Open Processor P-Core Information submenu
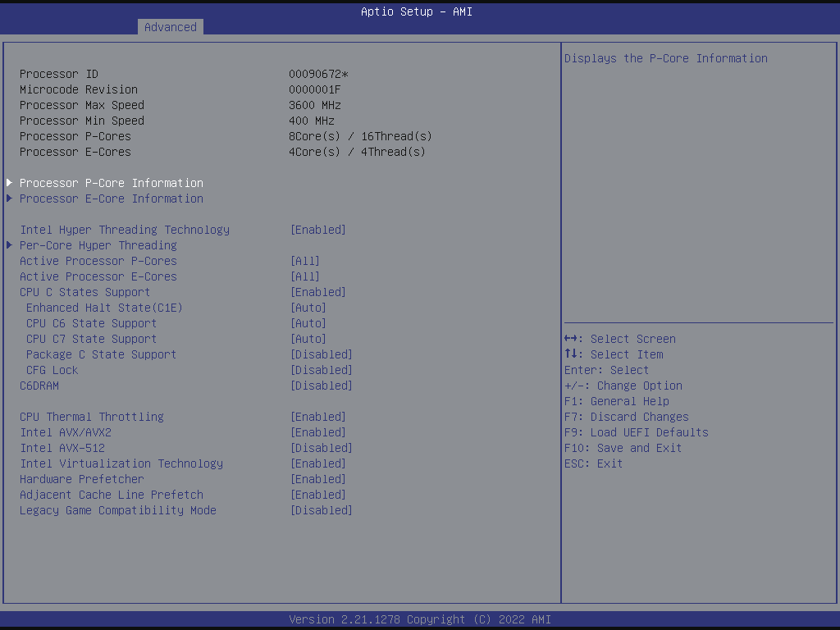This screenshot has width=840, height=630. [x=112, y=183]
